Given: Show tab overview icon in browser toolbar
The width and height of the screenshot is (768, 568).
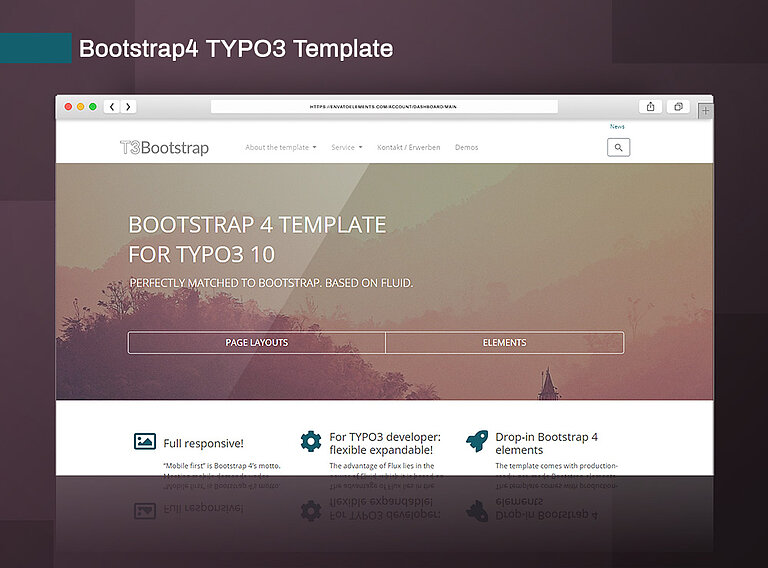Looking at the screenshot, I should 678,107.
